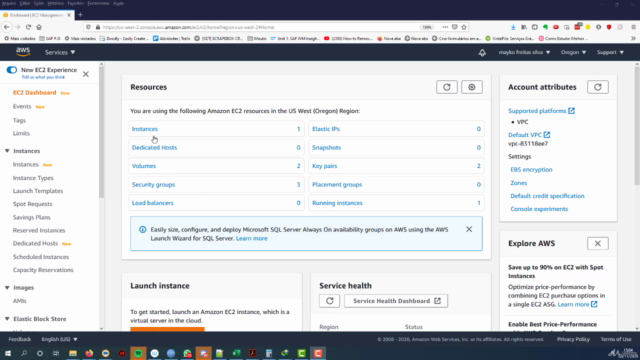Open Console experiments link
The image size is (640, 360).
point(539,209)
